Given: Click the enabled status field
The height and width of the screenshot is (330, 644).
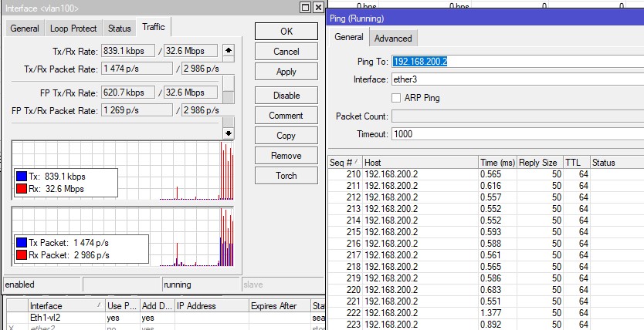Looking at the screenshot, I should coord(42,285).
